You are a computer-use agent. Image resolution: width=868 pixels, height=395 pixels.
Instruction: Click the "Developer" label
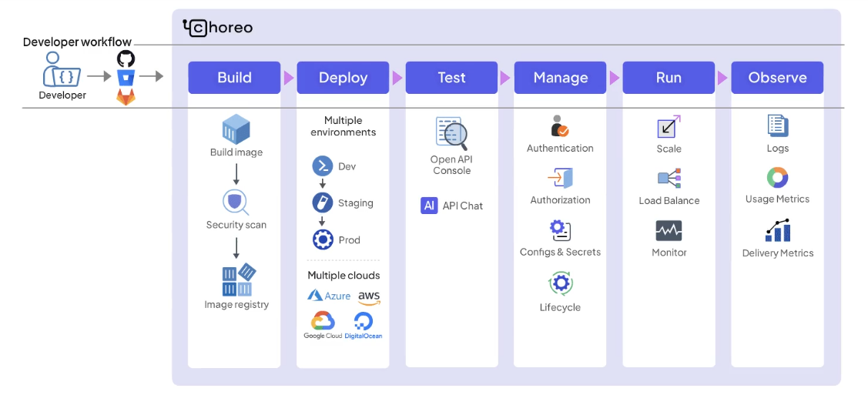62,95
